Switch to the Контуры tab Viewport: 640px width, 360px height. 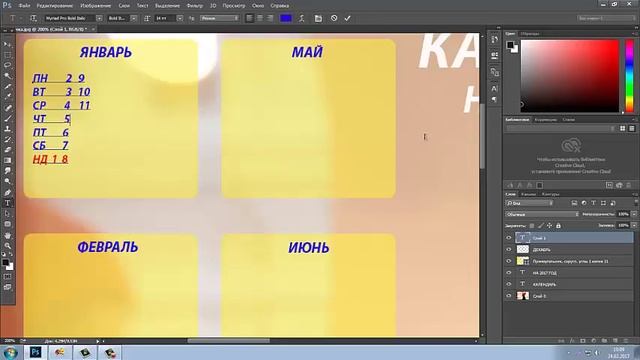pos(550,194)
